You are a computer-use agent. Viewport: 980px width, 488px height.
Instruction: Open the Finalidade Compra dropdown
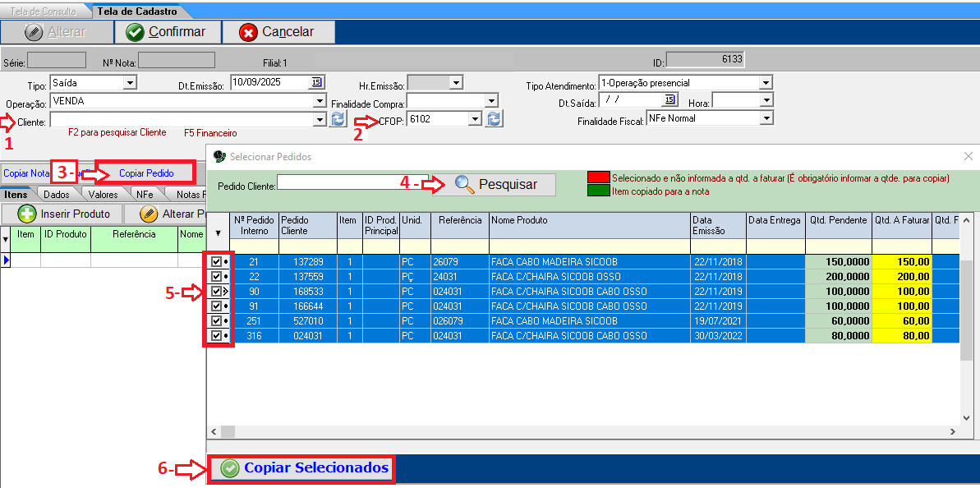pyautogui.click(x=492, y=100)
